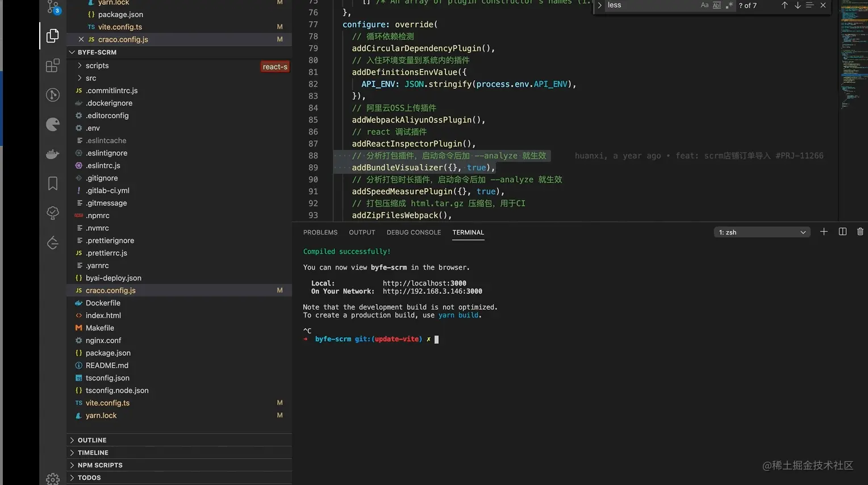Open Source Control view with 3 badge
868x485 pixels.
pos(53,7)
